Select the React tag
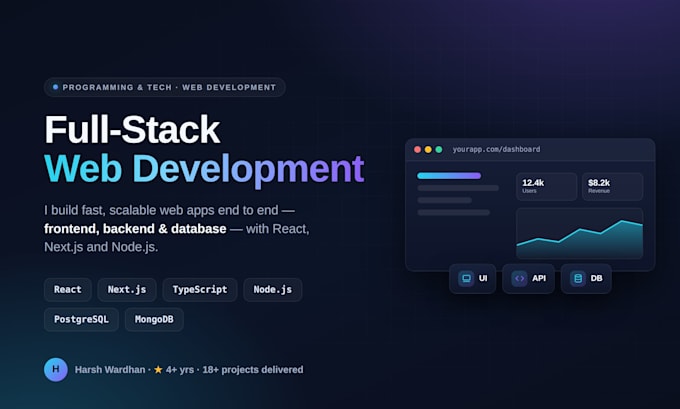This screenshot has width=680, height=409. tap(68, 290)
